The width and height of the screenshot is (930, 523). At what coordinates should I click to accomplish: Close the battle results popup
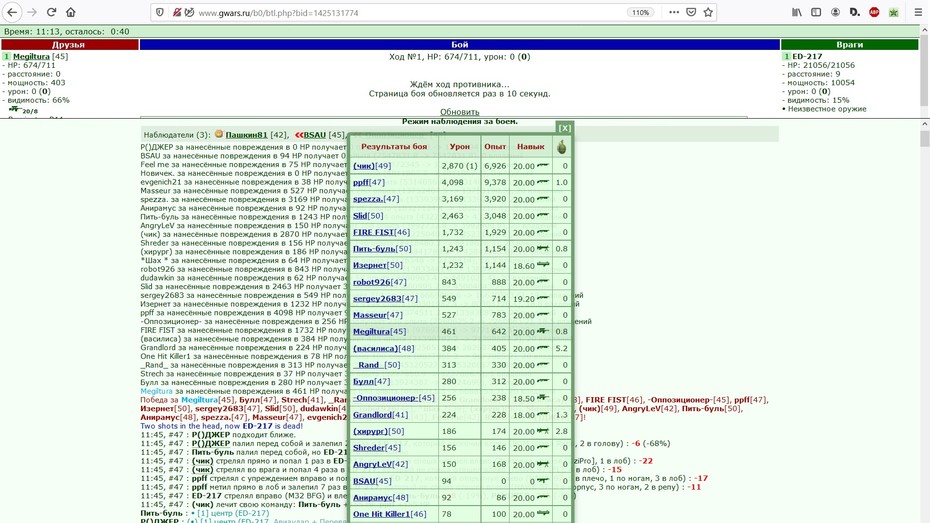[565, 128]
